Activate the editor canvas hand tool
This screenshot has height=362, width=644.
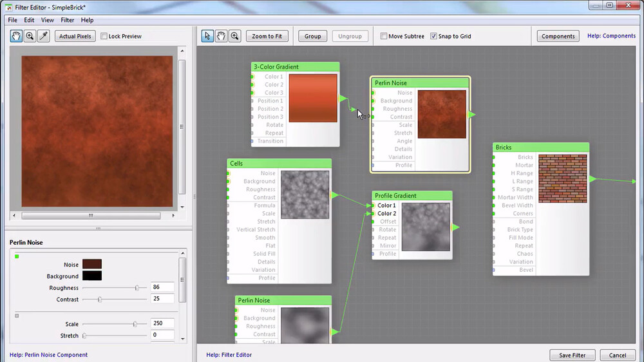221,36
